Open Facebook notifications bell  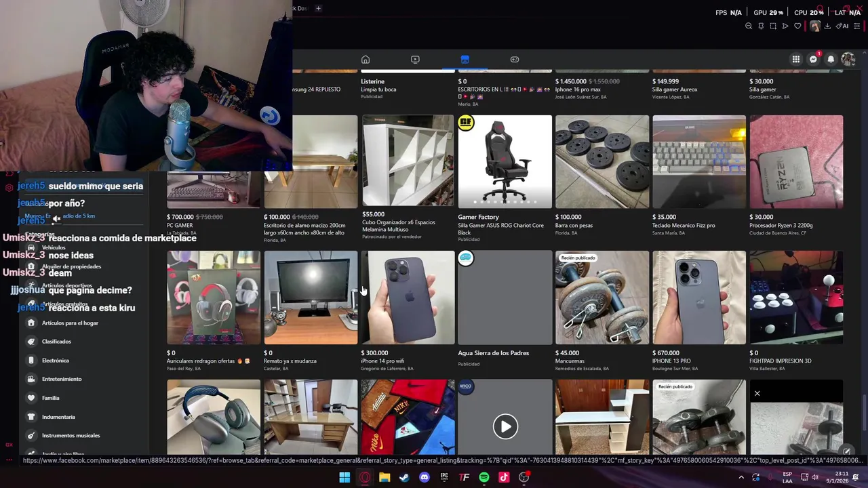tap(831, 60)
